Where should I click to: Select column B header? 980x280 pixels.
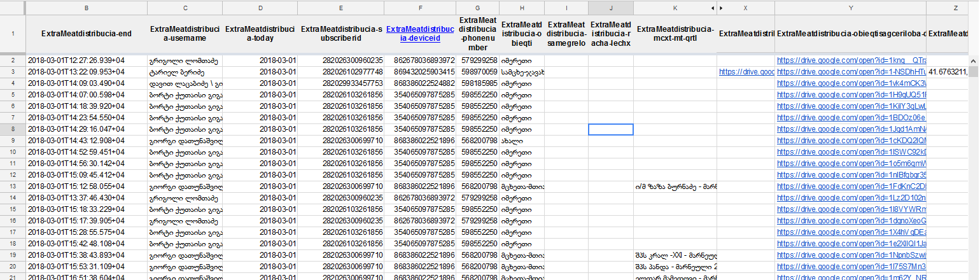click(x=86, y=8)
